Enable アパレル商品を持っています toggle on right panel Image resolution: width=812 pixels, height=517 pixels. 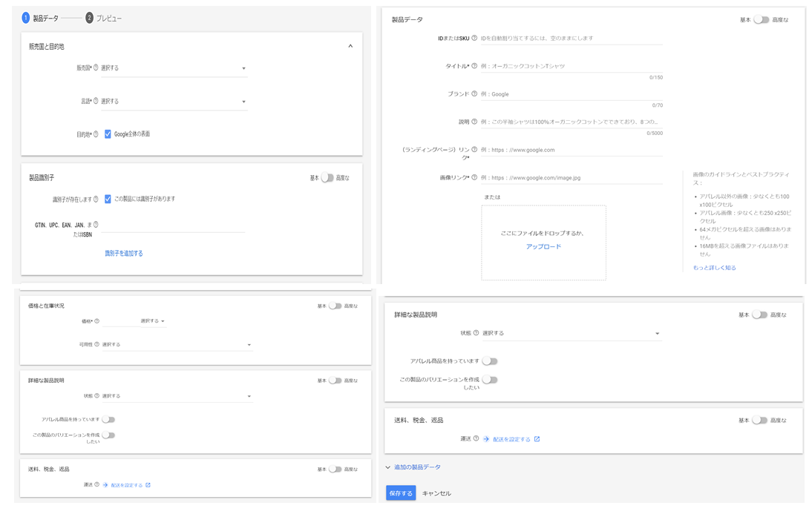[x=490, y=361]
